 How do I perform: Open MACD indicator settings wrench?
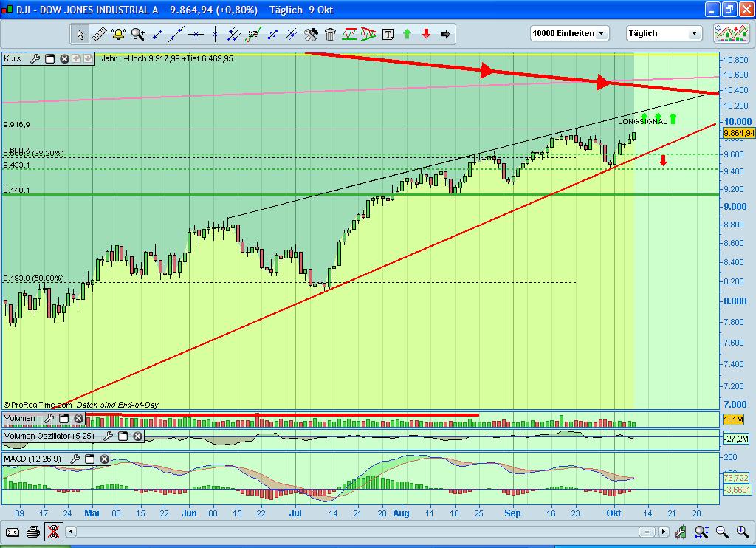pos(75,459)
